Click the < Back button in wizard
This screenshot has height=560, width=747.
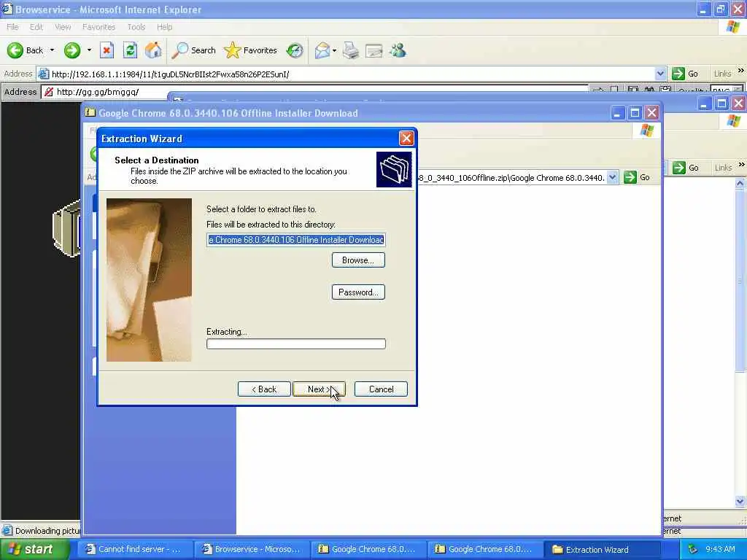tap(264, 389)
